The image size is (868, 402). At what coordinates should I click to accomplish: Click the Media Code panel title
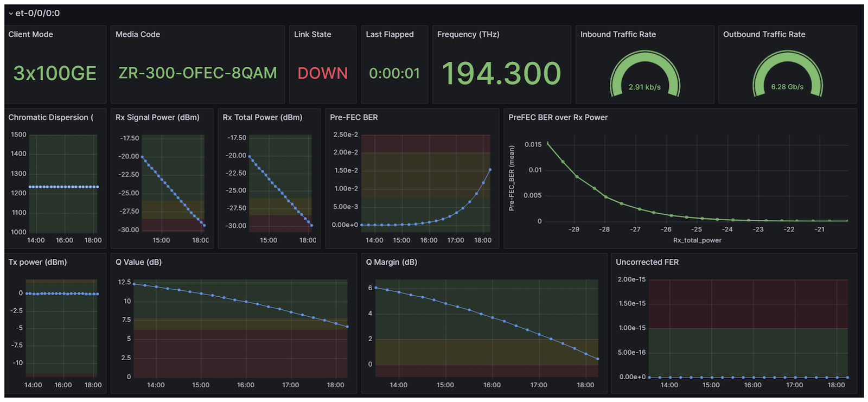tap(138, 34)
